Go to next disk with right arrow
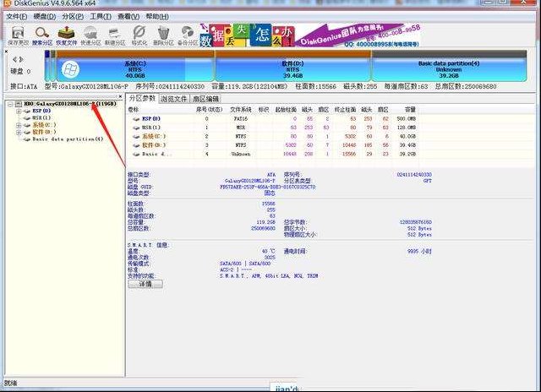 point(21,60)
